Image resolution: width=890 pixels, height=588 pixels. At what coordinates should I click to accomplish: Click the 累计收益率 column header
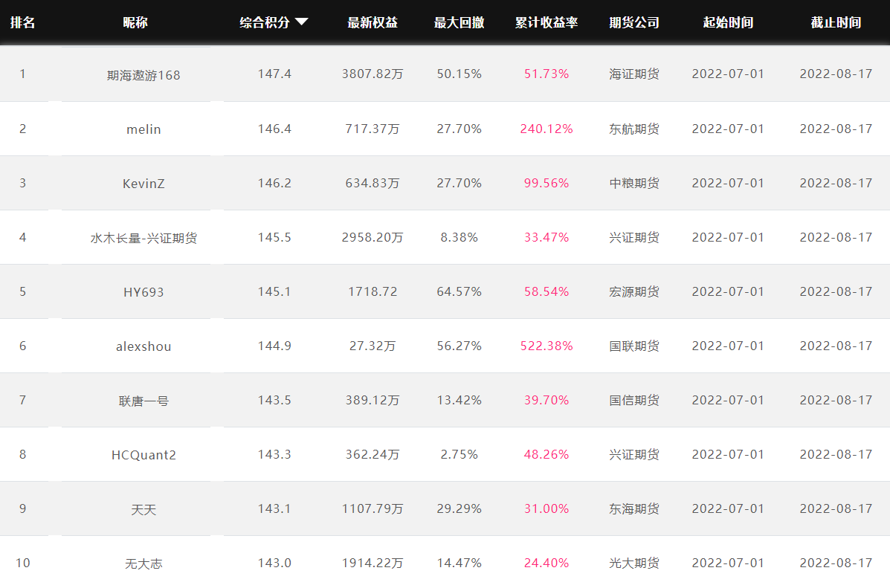pyautogui.click(x=546, y=23)
